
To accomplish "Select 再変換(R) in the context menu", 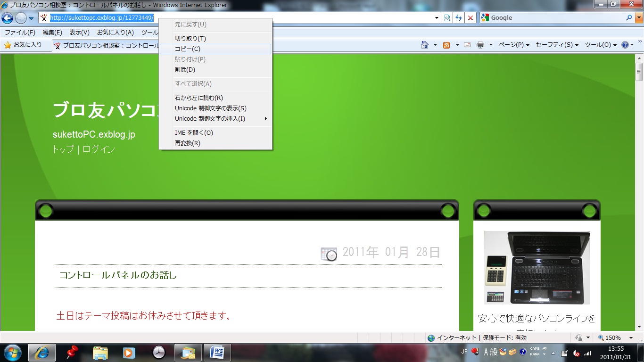I will [x=215, y=143].
